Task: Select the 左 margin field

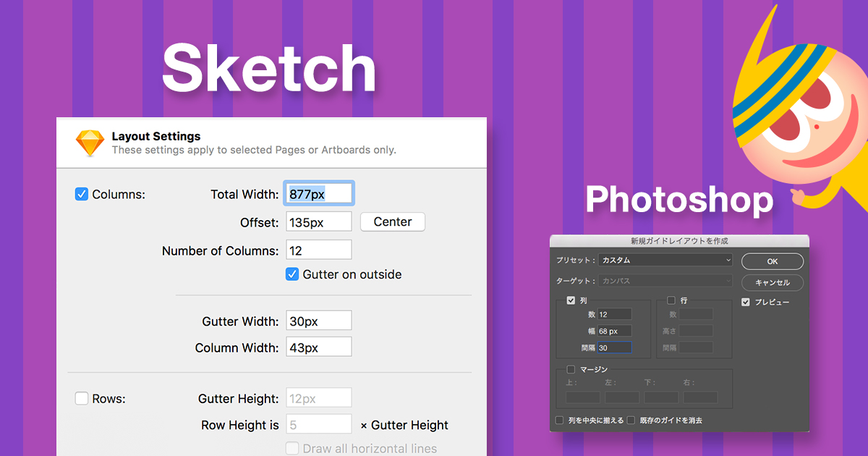Action: (622, 397)
